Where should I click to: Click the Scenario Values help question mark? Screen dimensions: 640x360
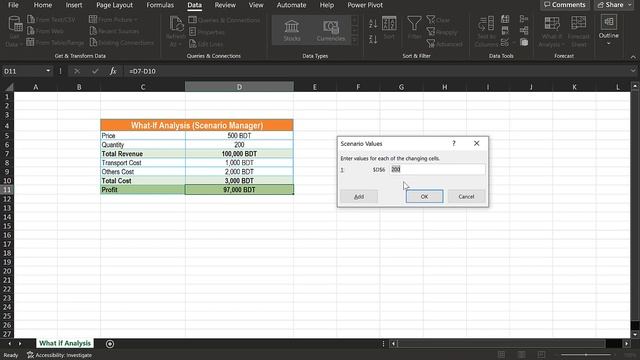[454, 143]
